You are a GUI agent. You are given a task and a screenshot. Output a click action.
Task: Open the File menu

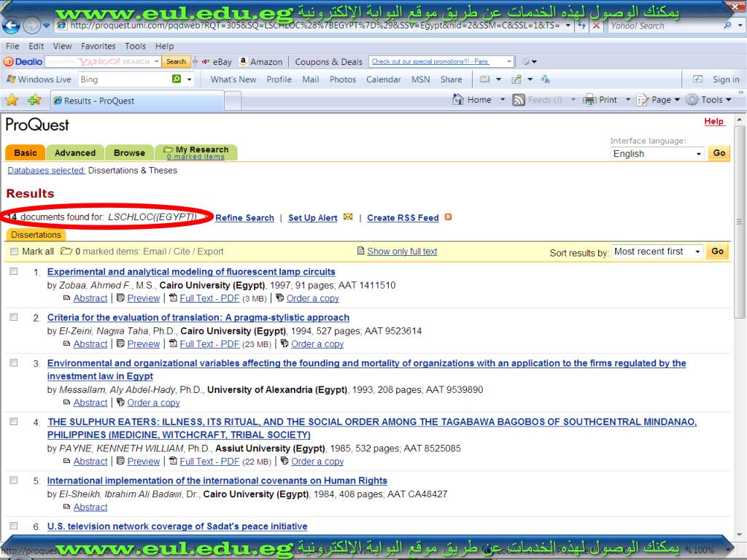pyautogui.click(x=12, y=46)
